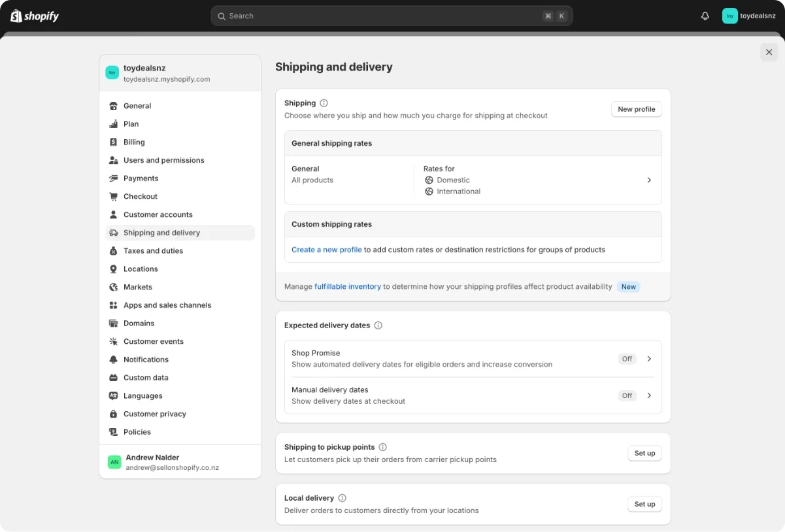Open Shop Promise row chevron
Viewport: 785px width, 532px height.
click(649, 359)
